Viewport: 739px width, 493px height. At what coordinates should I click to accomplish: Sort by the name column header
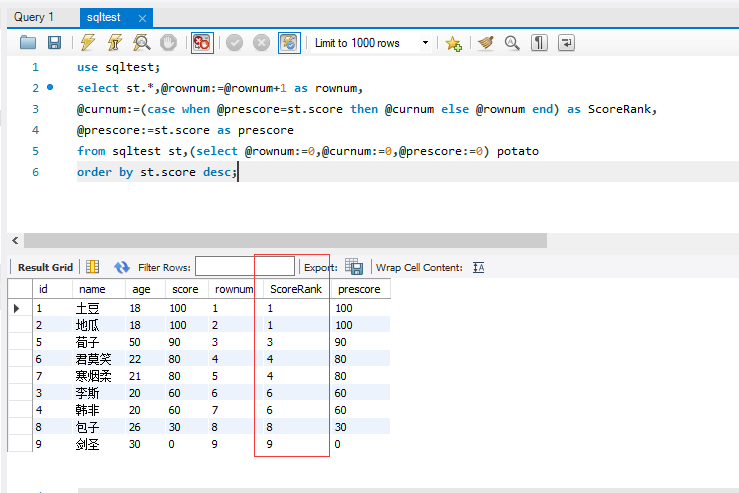point(99,289)
